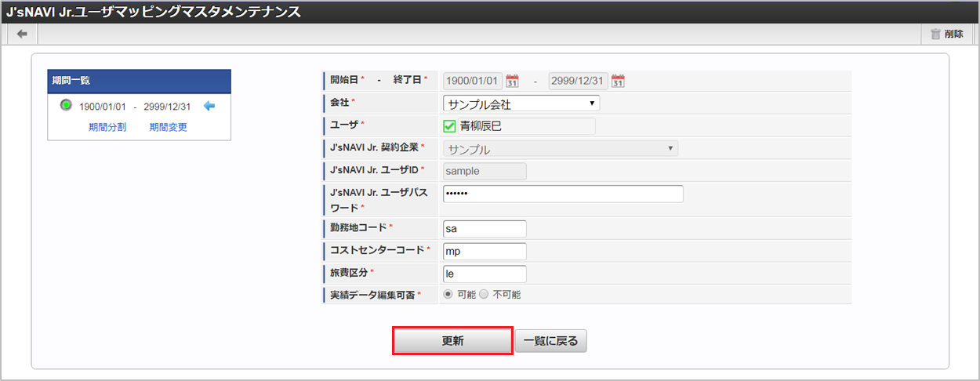This screenshot has height=381, width=980.
Task: Click the 旅費区分 input containing le
Action: point(485,274)
